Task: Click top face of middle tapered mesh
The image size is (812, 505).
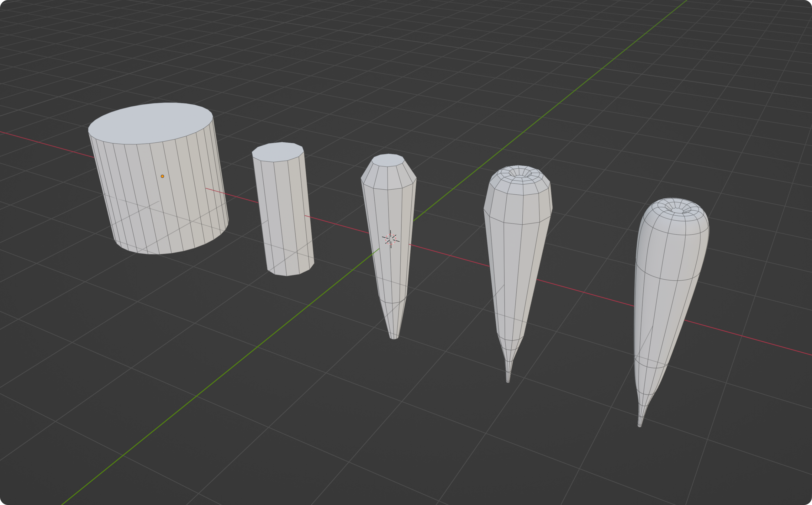Action: pyautogui.click(x=388, y=160)
